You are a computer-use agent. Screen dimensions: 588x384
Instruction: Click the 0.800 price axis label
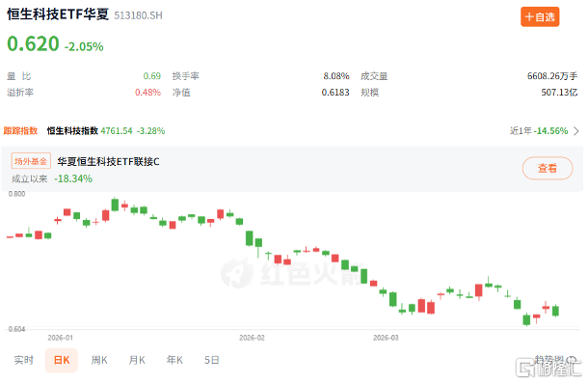coord(17,194)
